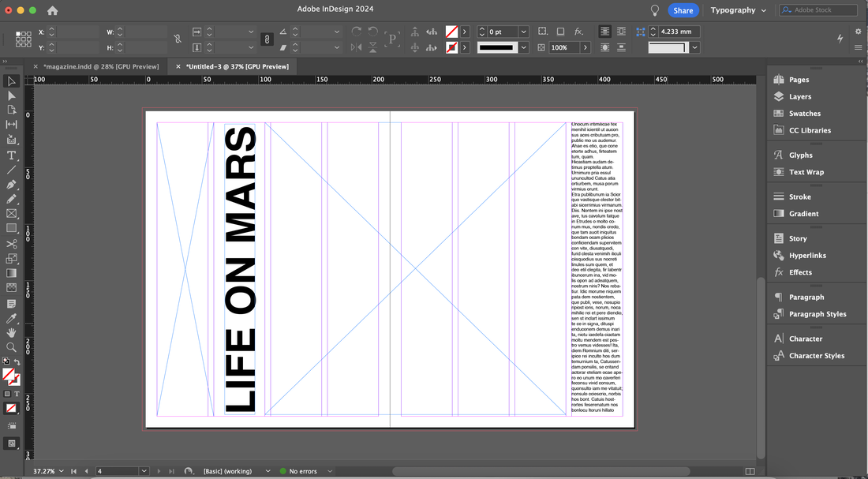This screenshot has height=479, width=868.
Task: Select the Hand tool
Action: [x=11, y=333]
